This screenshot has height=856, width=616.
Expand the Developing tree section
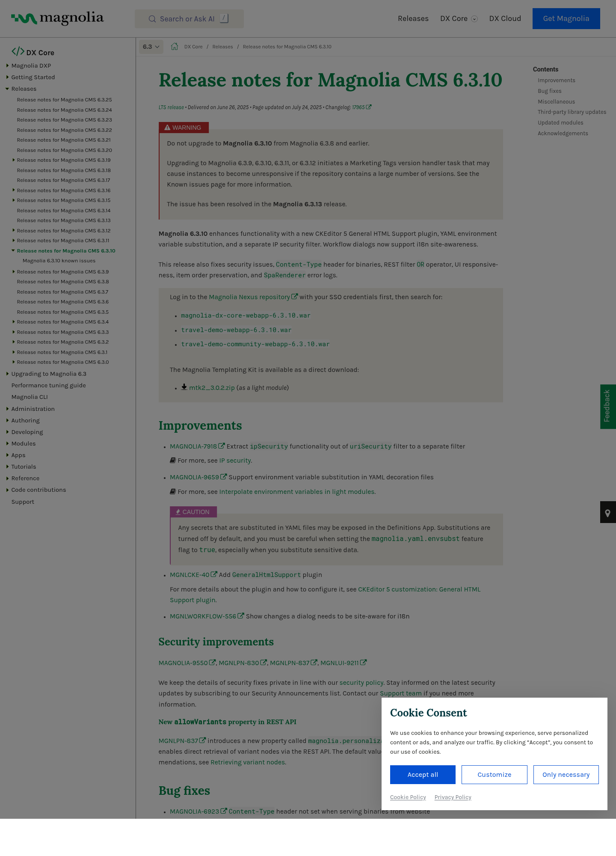pos(7,432)
